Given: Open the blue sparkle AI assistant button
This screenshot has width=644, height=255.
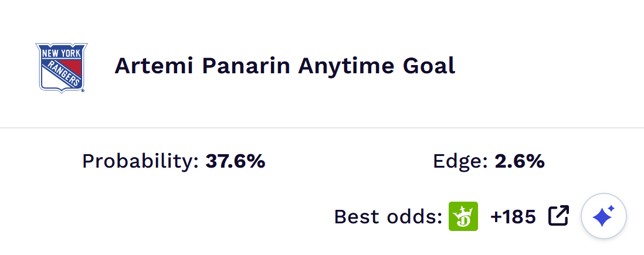Looking at the screenshot, I should tap(604, 216).
